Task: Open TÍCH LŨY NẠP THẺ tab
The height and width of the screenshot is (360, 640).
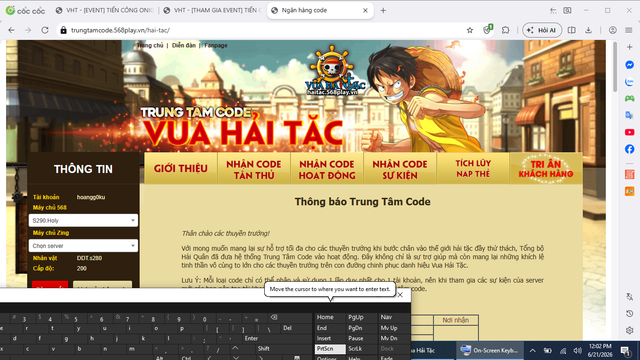Action: coord(473,168)
